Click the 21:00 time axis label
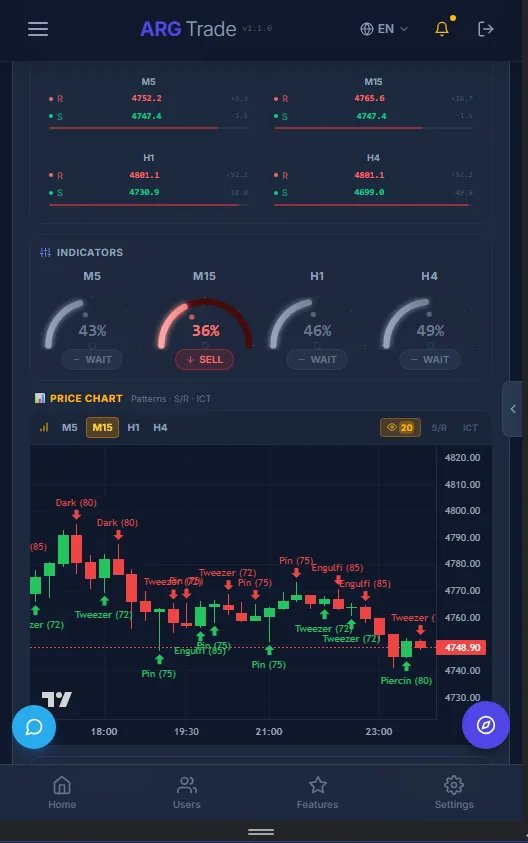528x843 pixels. [x=269, y=732]
